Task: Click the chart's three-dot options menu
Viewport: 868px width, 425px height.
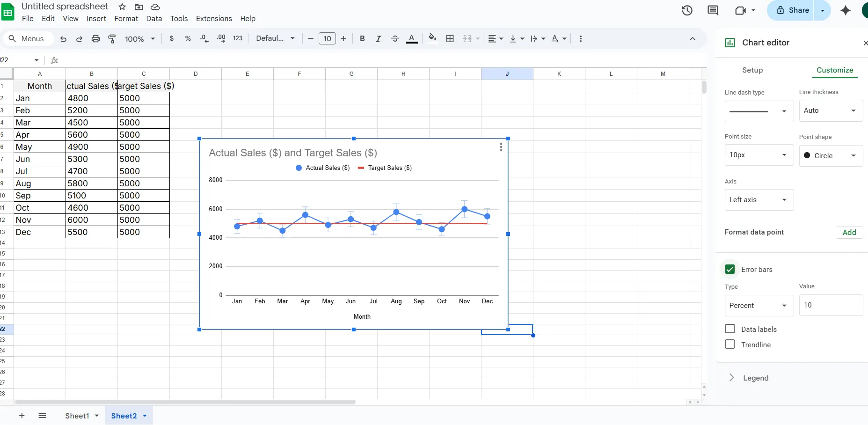Action: point(501,147)
